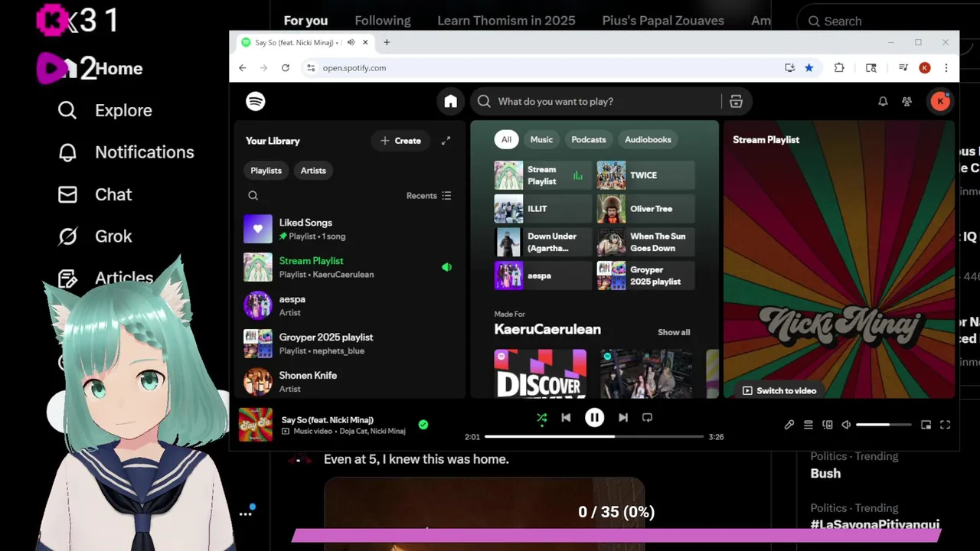Click Show all beside KaeruCaerulean
Viewport: 980px width, 551px height.
(674, 332)
